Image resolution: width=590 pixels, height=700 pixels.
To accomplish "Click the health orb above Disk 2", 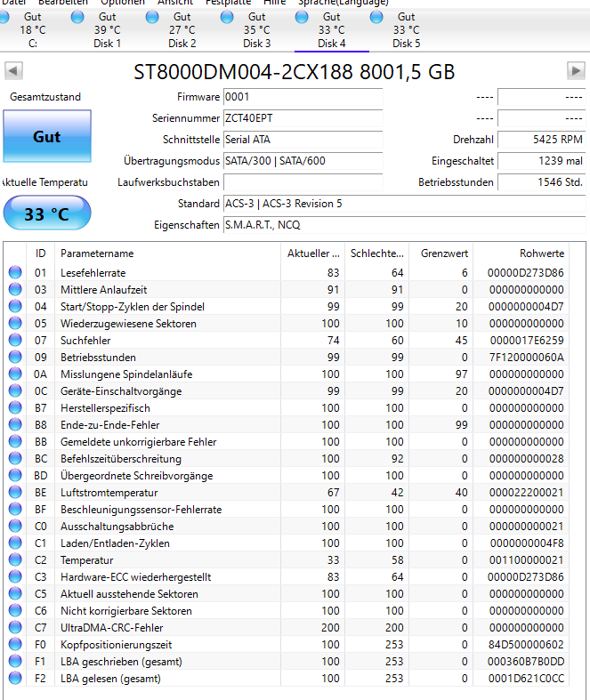I will [152, 17].
